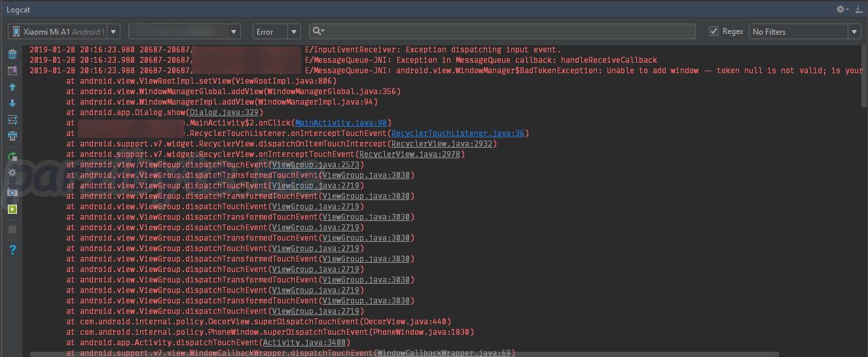Click the WindowManagerImpl.addView stack line

pyautogui.click(x=222, y=102)
